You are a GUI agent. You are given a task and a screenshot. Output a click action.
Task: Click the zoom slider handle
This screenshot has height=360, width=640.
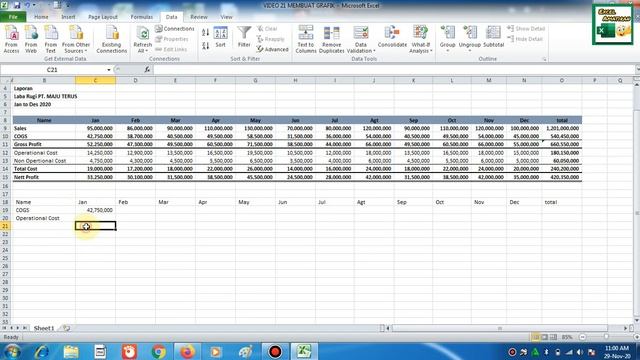[x=607, y=337]
